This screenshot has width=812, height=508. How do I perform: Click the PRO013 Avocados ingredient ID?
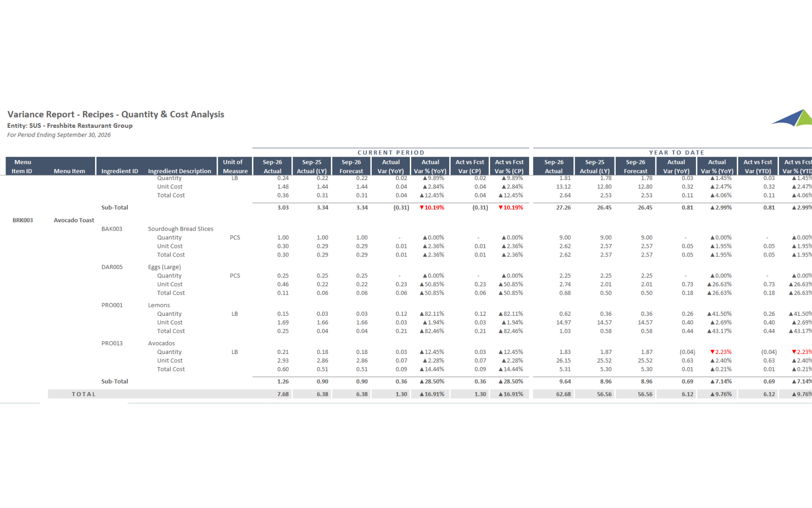112,343
